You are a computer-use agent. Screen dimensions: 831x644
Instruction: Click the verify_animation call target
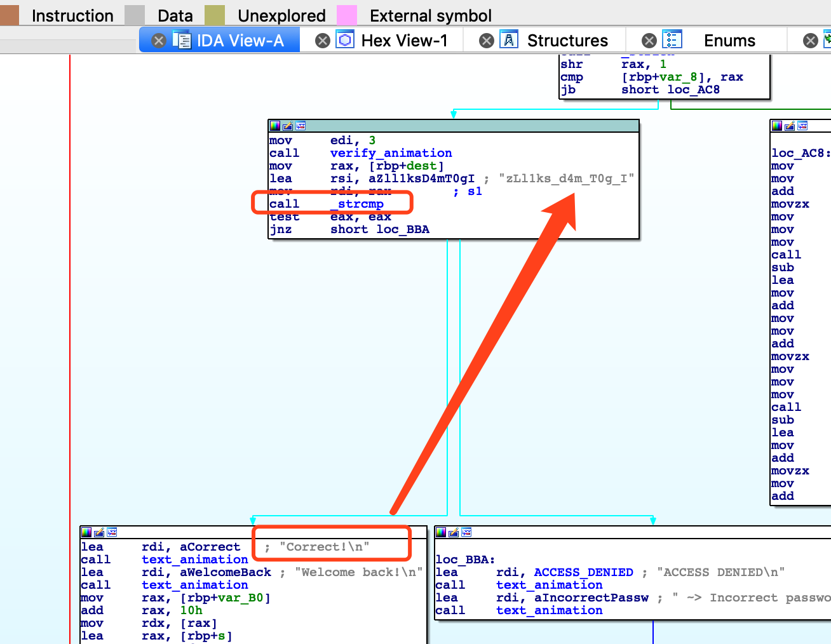tap(391, 153)
